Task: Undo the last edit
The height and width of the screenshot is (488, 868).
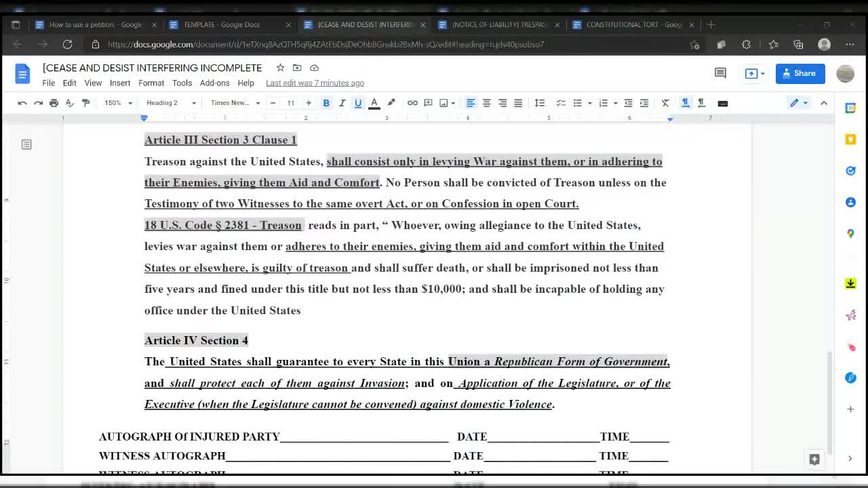Action: coord(22,103)
